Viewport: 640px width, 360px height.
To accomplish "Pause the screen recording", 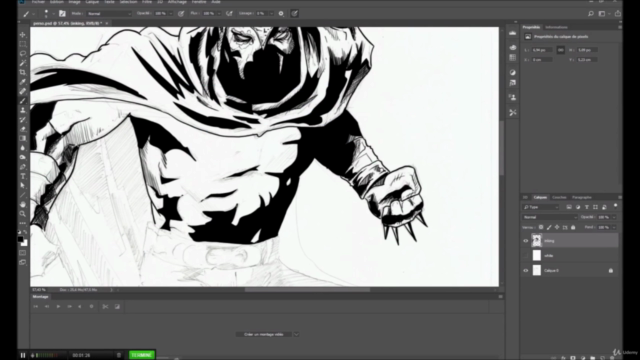I will click(x=23, y=355).
